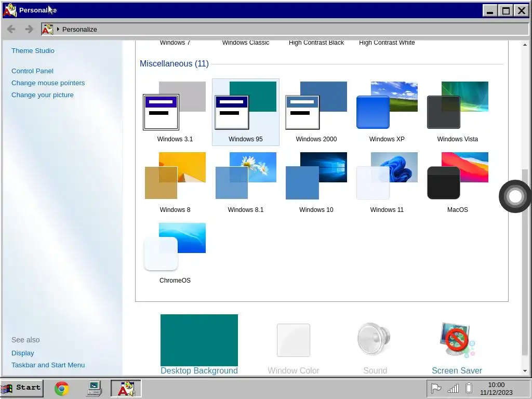Click the network signal tray icon

point(453,388)
